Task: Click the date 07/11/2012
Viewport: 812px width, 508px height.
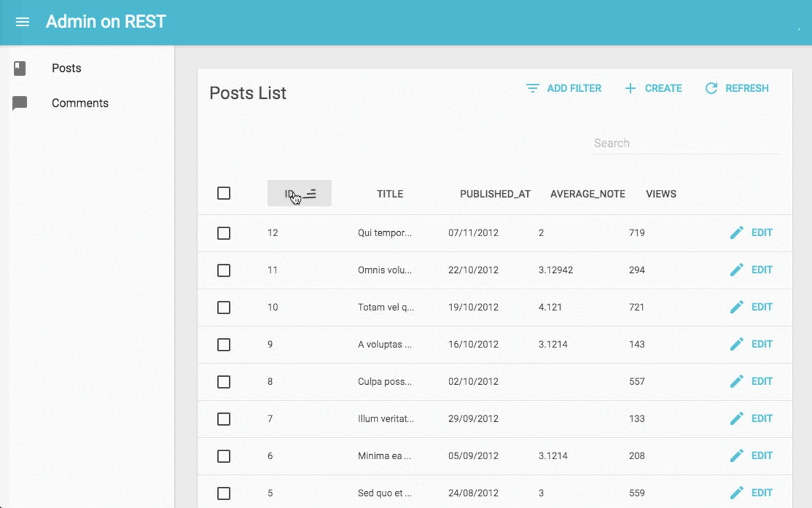Action: (x=473, y=233)
